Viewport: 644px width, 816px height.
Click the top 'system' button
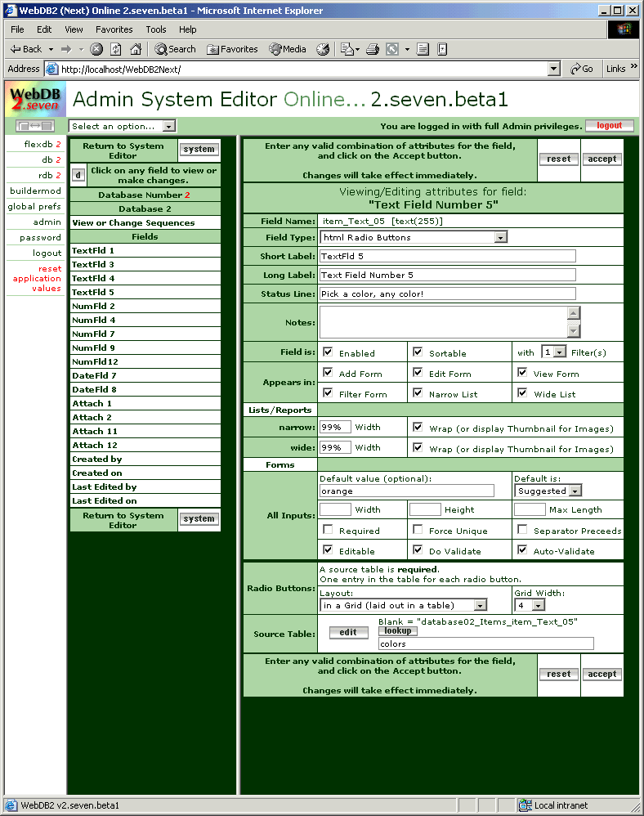click(x=199, y=150)
